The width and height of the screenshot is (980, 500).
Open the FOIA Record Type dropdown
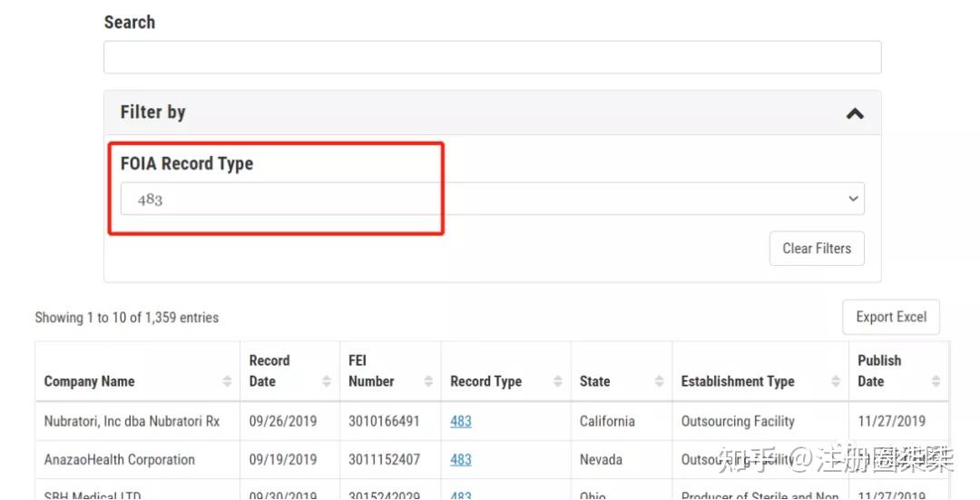(492, 199)
